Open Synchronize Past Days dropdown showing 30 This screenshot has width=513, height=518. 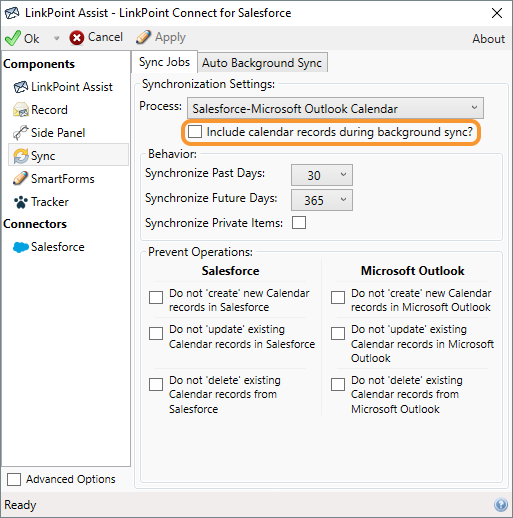point(322,175)
